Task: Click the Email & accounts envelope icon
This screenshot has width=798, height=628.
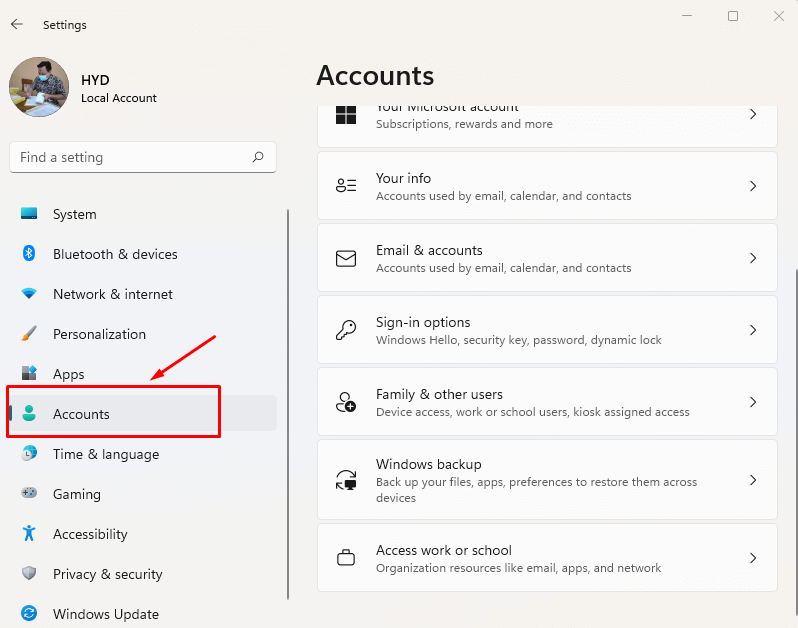Action: point(346,258)
